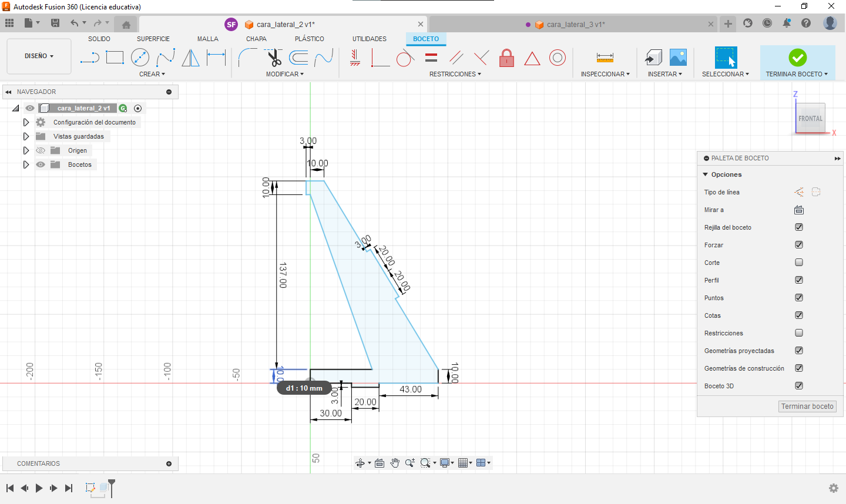
Task: Select the Mirror tool
Action: pyautogui.click(x=190, y=58)
